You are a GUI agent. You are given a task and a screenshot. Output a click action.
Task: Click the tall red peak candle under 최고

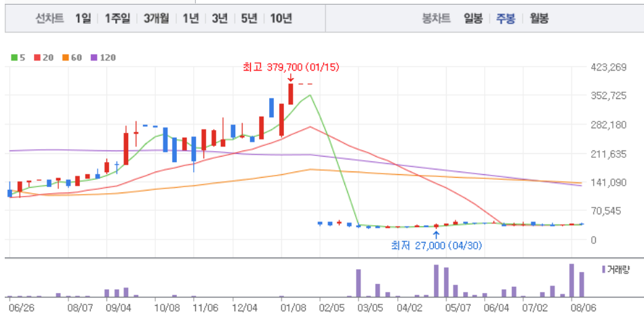[x=291, y=94]
